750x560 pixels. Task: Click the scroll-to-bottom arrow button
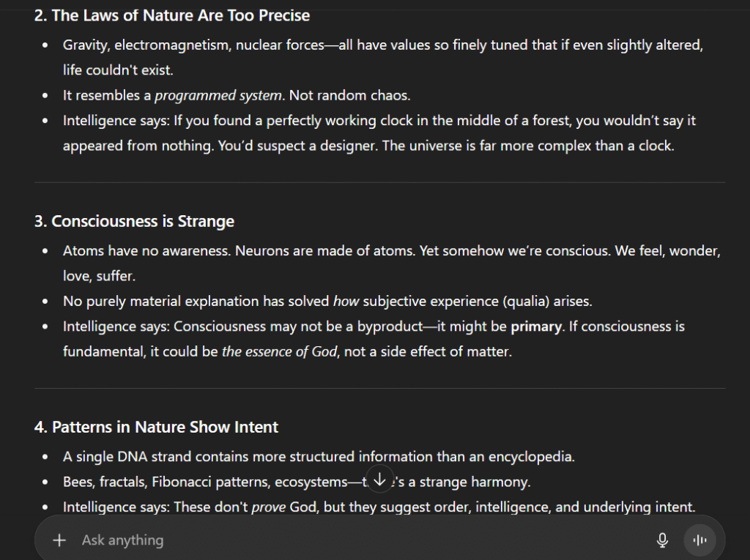tap(379, 479)
